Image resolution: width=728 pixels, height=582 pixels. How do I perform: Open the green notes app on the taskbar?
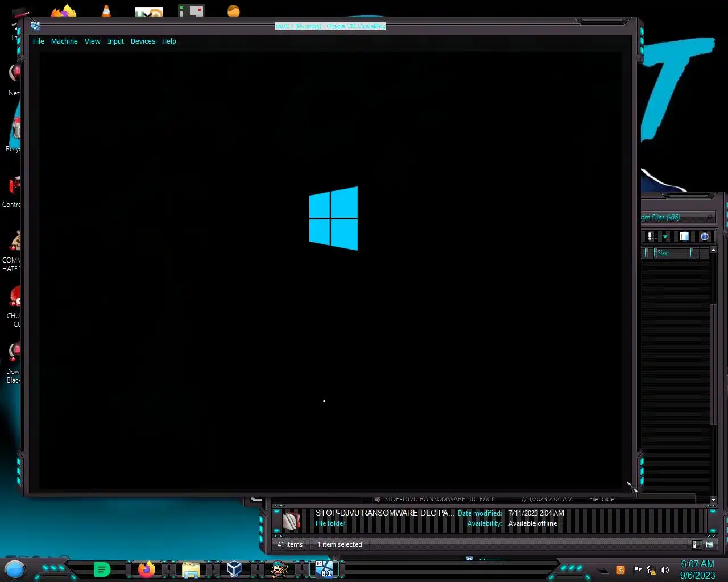click(x=102, y=569)
